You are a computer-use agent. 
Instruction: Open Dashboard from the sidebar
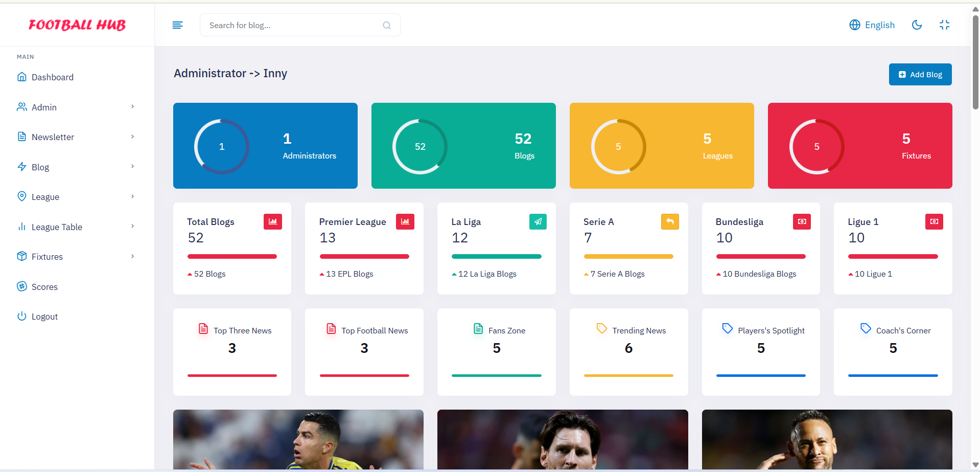point(52,77)
